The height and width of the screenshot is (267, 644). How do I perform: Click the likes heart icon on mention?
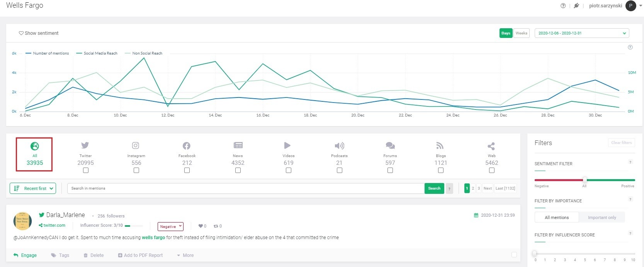coord(201,226)
